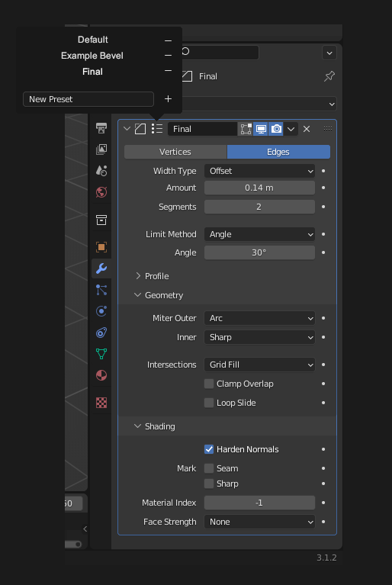This screenshot has width=392, height=585.
Task: Animate Amount property dot
Action: tap(323, 188)
